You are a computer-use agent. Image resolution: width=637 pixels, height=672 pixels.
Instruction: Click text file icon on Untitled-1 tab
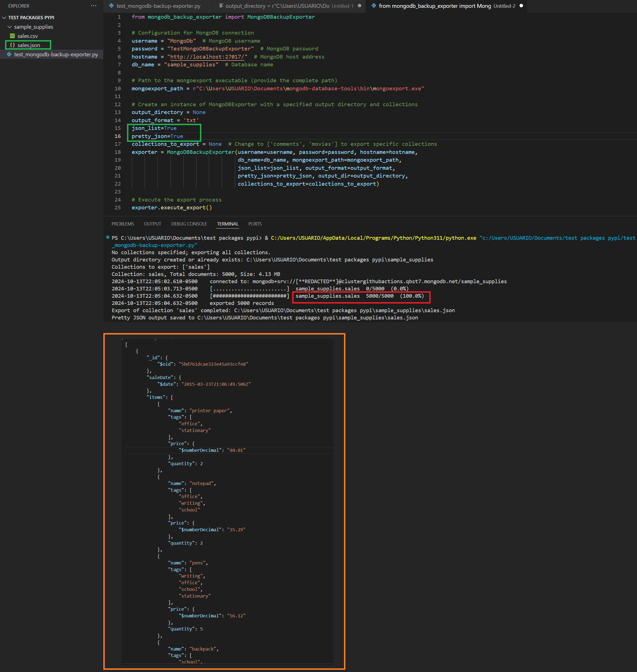coord(221,6)
